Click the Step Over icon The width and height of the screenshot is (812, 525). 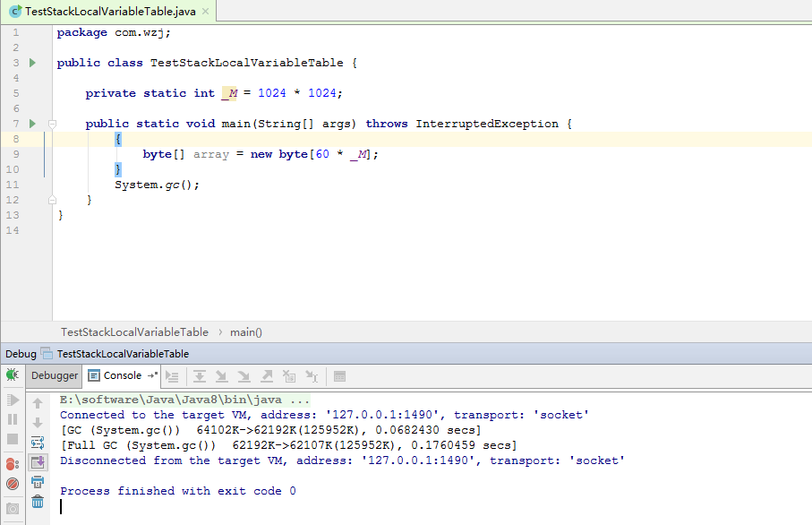[x=200, y=376]
